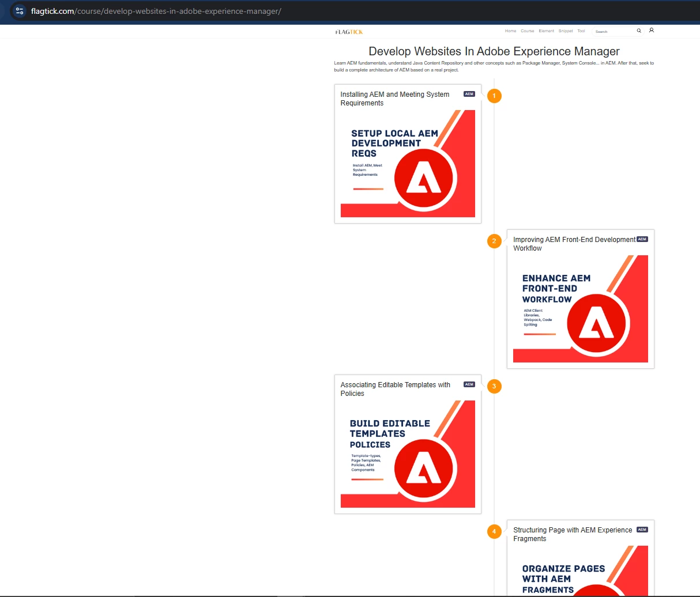The height and width of the screenshot is (597, 700).
Task: Open Associating Editable Templates with Policies lesson
Action: (x=396, y=389)
